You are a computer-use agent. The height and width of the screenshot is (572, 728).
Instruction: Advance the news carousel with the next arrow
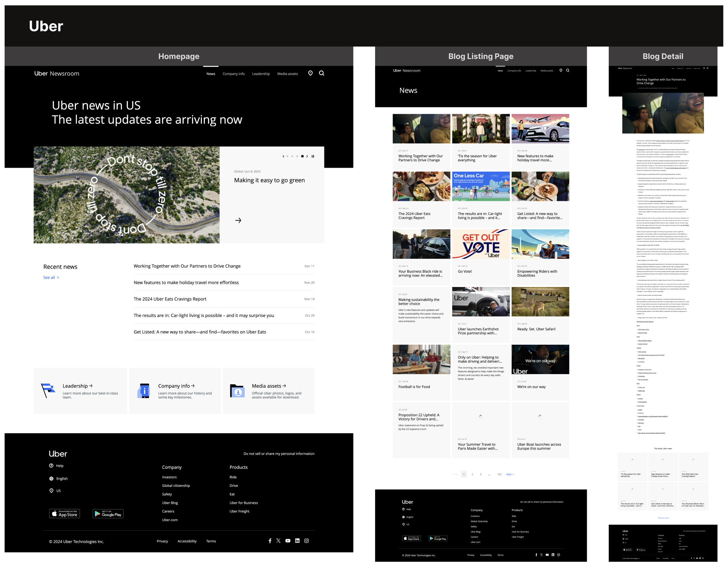click(x=307, y=156)
